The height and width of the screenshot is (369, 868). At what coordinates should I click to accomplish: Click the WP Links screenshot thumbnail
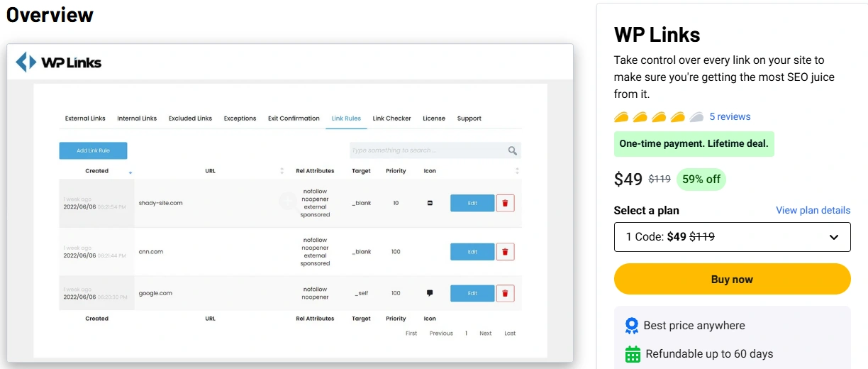pyautogui.click(x=290, y=203)
